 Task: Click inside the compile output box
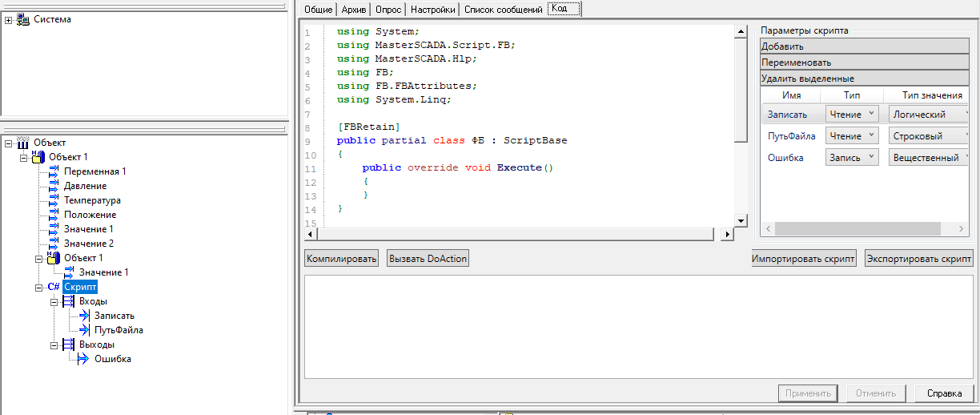pyautogui.click(x=638, y=327)
